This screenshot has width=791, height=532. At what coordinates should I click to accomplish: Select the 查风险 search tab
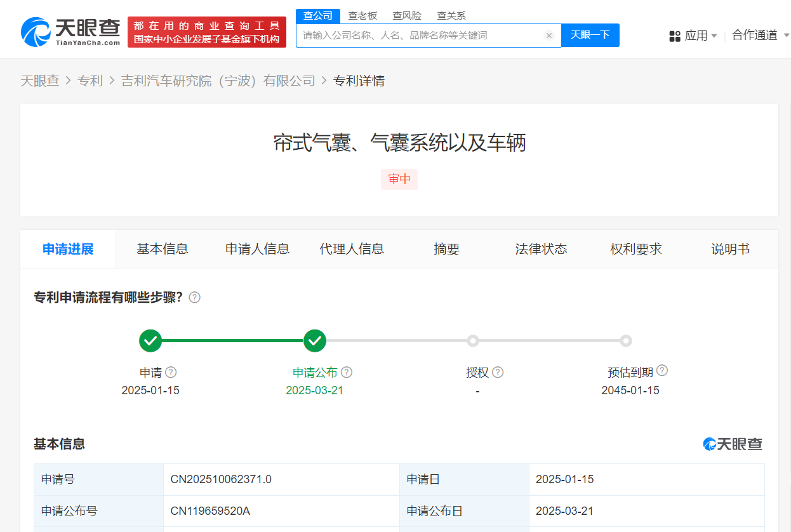[x=407, y=16]
